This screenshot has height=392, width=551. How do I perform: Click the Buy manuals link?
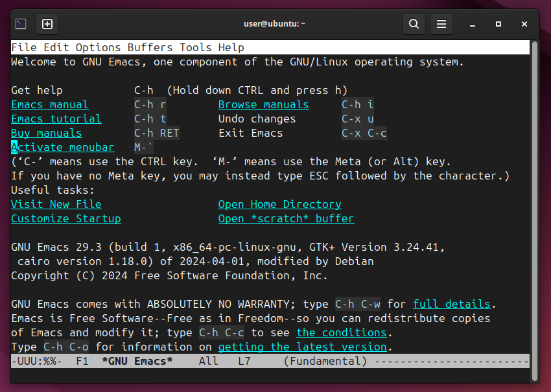(x=47, y=133)
